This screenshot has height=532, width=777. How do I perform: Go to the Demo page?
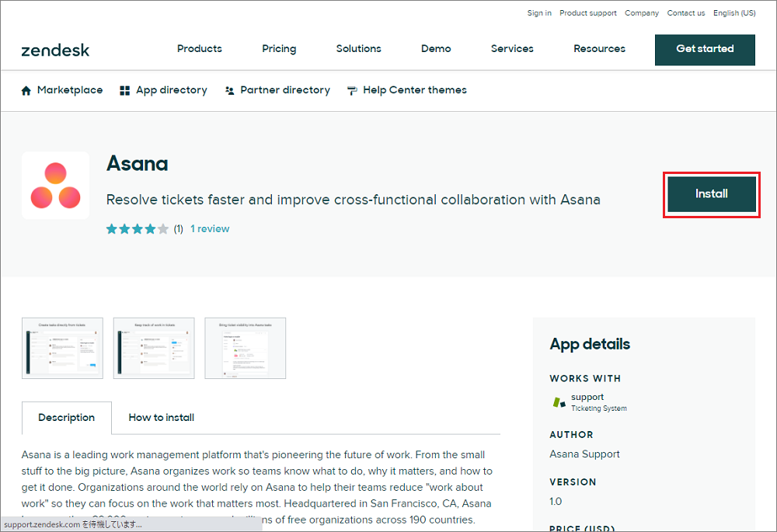(436, 49)
